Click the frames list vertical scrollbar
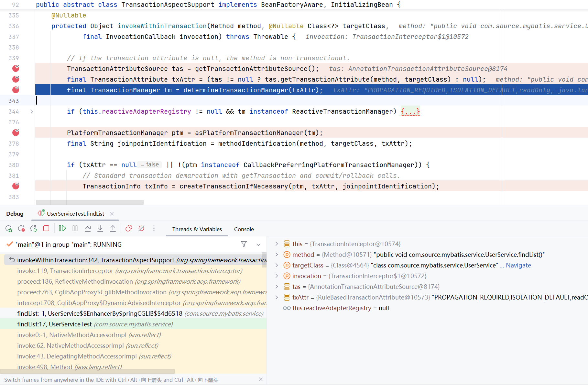The height and width of the screenshot is (385, 588). tap(264, 260)
